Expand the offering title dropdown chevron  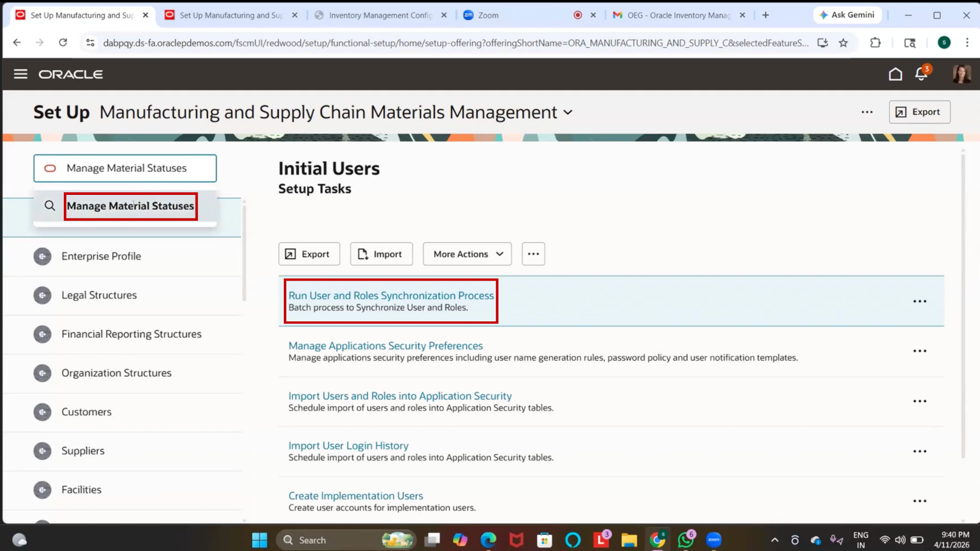click(x=568, y=113)
